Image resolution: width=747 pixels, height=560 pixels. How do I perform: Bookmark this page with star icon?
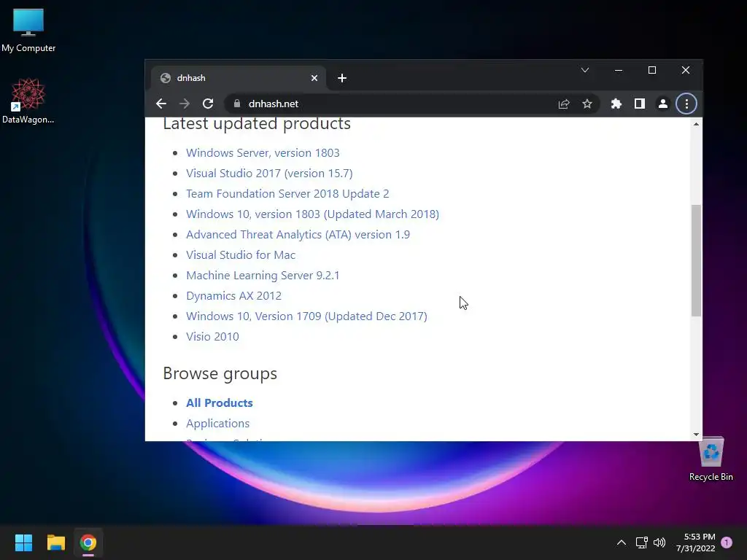[x=587, y=104]
